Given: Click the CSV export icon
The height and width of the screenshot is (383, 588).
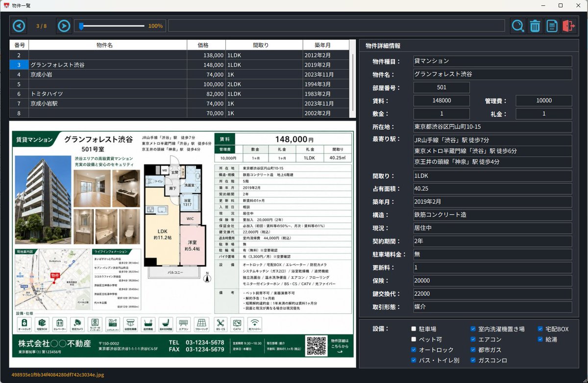Looking at the screenshot, I should pos(552,26).
